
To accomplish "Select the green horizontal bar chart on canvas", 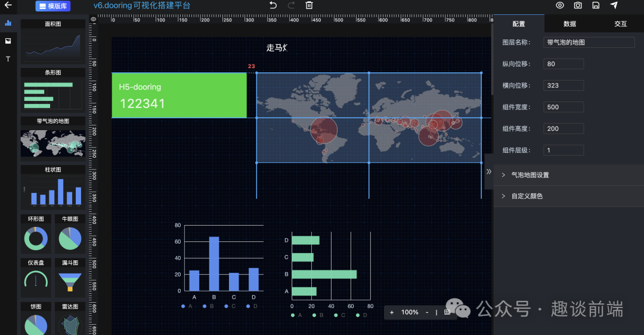I will [x=329, y=273].
